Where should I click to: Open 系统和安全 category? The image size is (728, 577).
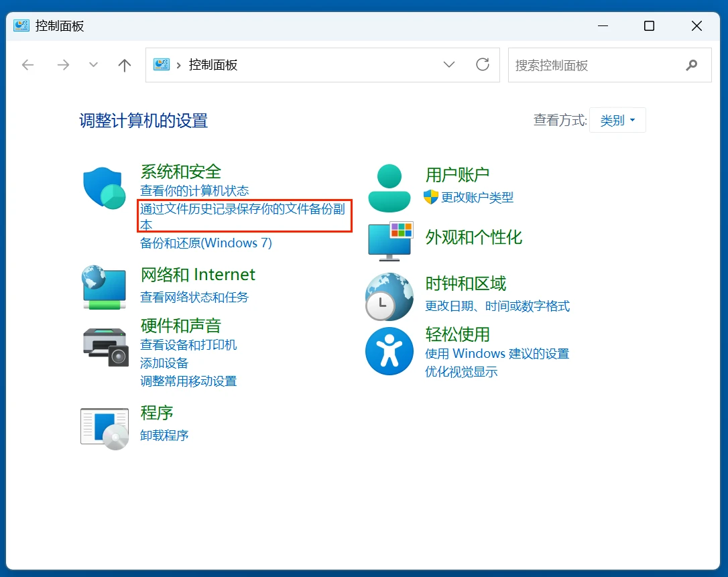pos(181,172)
